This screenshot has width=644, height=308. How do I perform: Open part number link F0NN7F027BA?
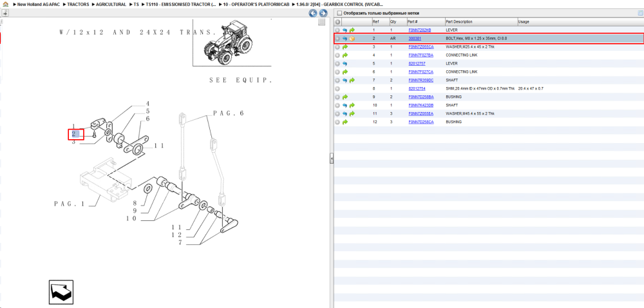click(x=421, y=55)
